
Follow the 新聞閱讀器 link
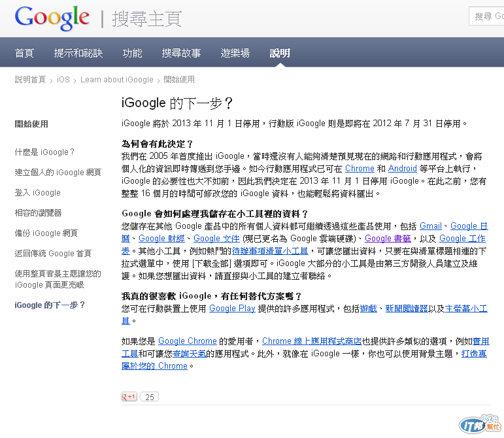[407, 309]
